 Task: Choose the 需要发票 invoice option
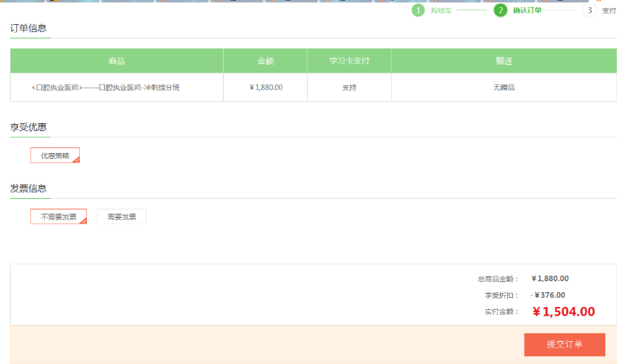(122, 217)
